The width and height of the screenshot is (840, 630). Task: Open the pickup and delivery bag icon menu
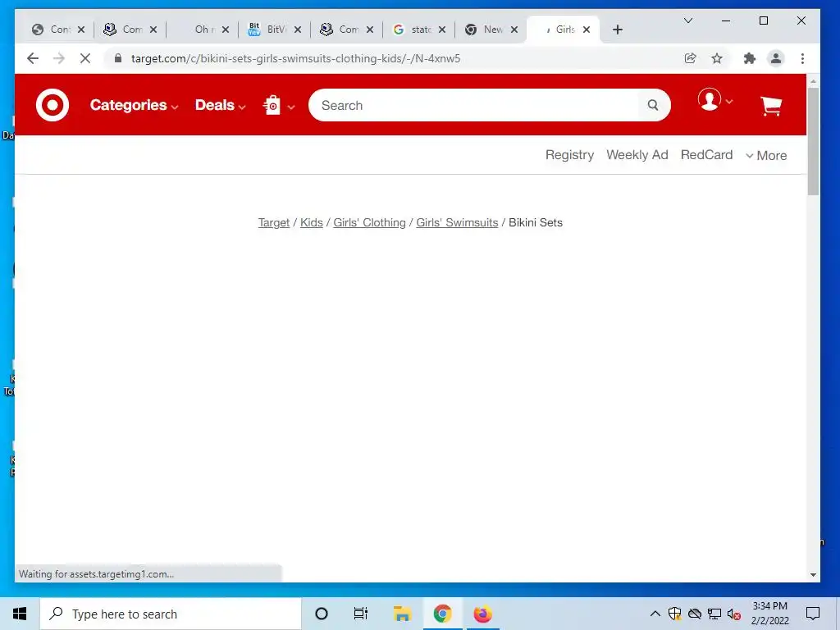click(x=279, y=105)
